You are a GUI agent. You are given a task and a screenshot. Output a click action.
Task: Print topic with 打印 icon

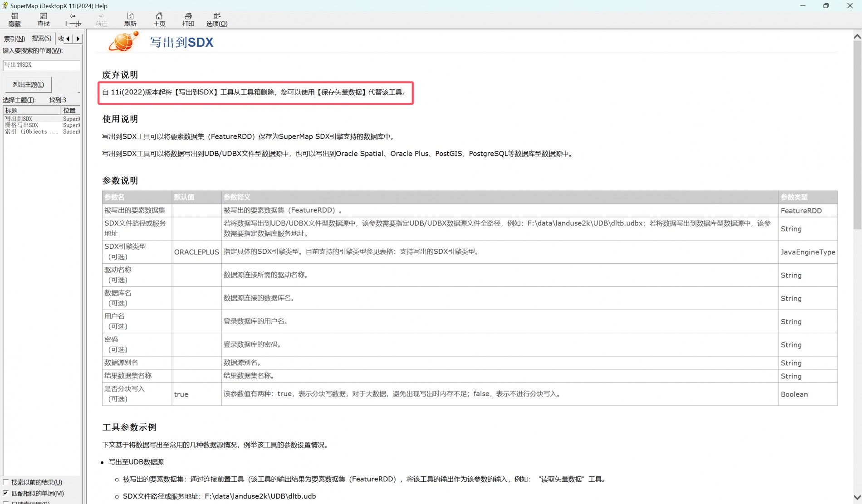[188, 19]
